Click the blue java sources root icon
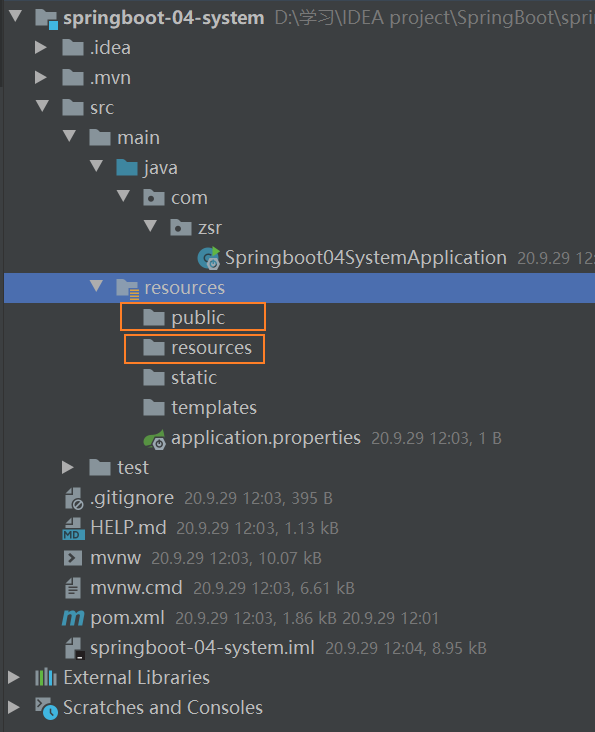The width and height of the screenshot is (595, 732). tap(127, 167)
